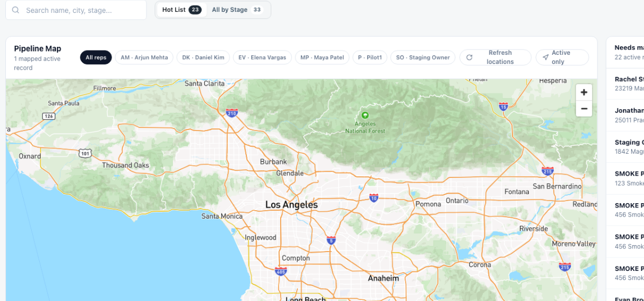Viewport: 644px width, 301px height.
Task: Click the Santa Clarita map label
Action: click(204, 83)
